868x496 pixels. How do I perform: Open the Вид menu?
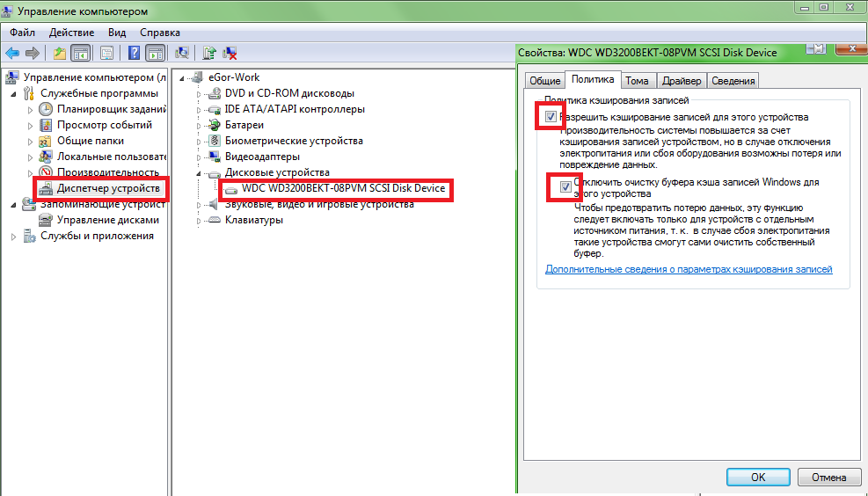point(117,33)
